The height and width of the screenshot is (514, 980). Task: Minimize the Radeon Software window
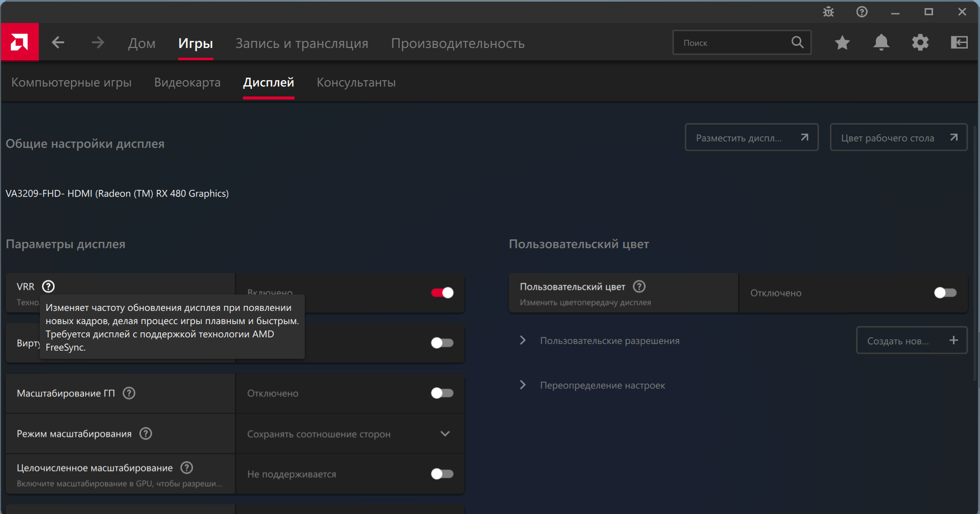coord(895,12)
